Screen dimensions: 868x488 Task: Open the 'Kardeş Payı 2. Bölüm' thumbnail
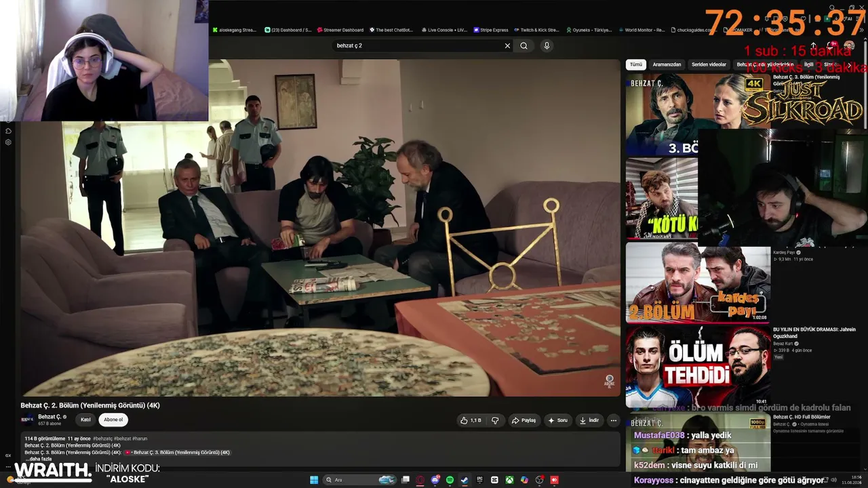698,283
